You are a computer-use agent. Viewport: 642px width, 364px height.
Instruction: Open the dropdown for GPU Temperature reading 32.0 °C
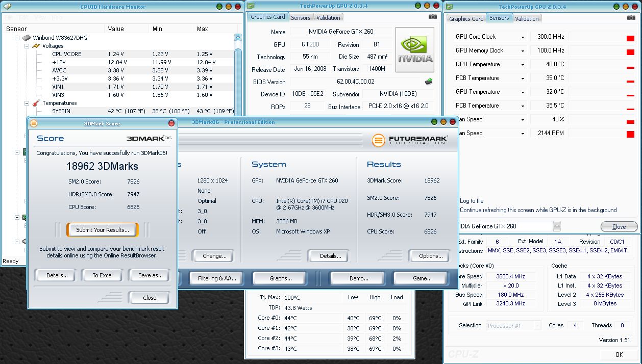pyautogui.click(x=523, y=92)
